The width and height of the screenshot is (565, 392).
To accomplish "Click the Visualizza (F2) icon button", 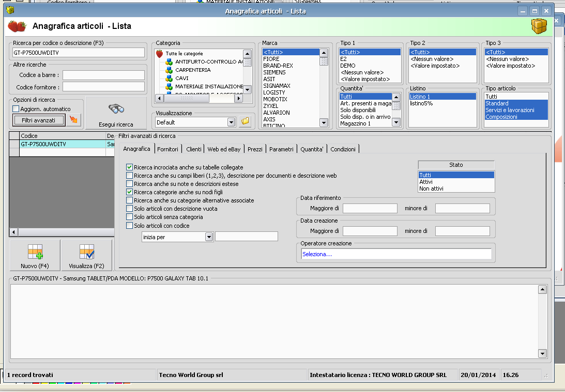I will 86,253.
